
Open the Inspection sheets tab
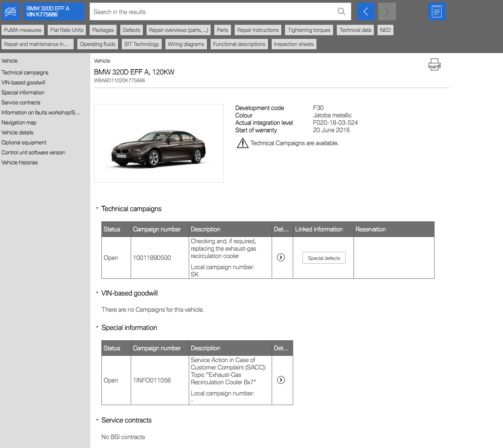[x=294, y=44]
